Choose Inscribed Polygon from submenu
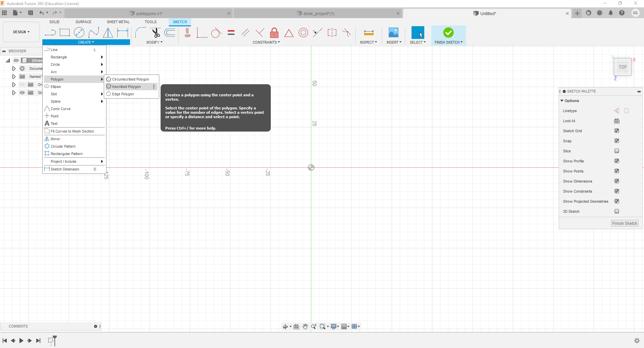 [131, 87]
